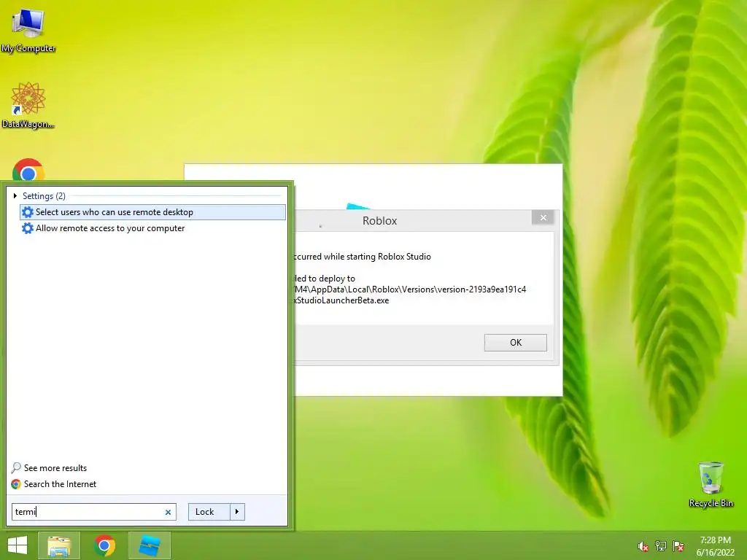Click the Roblox dialog title text
This screenshot has width=747, height=560.
point(379,221)
